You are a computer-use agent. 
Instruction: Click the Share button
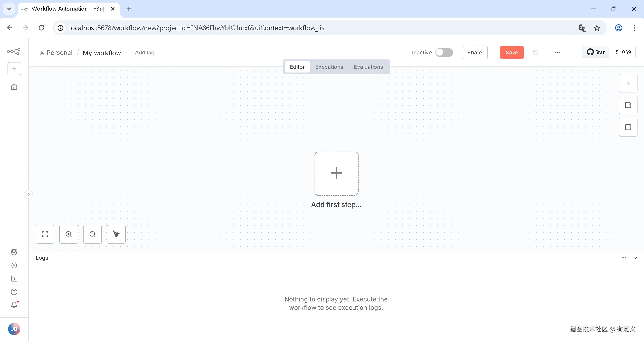(x=474, y=52)
